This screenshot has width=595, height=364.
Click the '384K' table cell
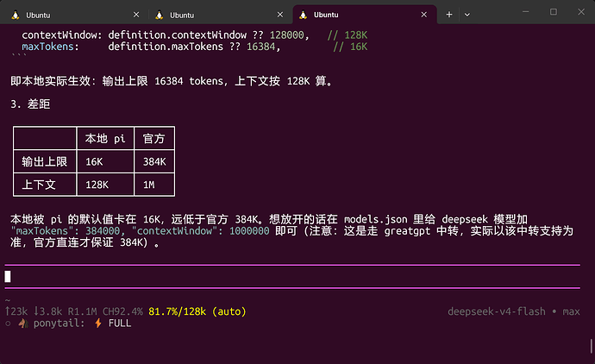tap(154, 161)
